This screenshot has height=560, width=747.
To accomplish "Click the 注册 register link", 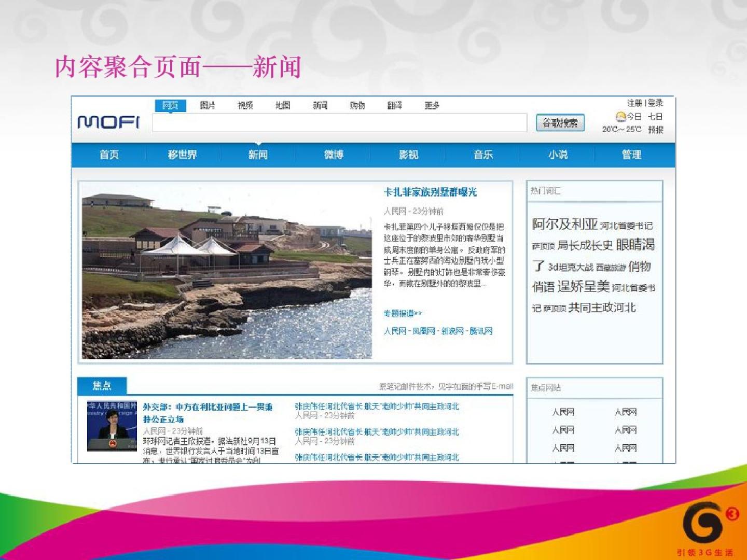I will (634, 103).
